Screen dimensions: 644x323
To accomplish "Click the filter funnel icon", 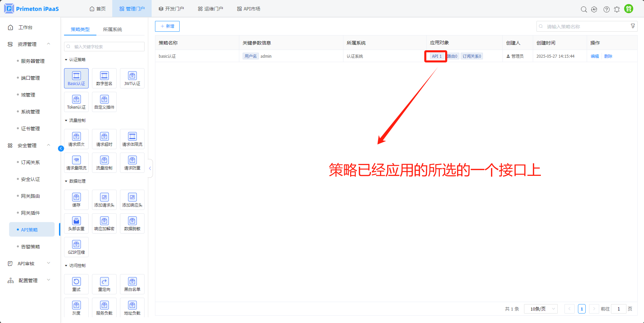I will click(633, 26).
